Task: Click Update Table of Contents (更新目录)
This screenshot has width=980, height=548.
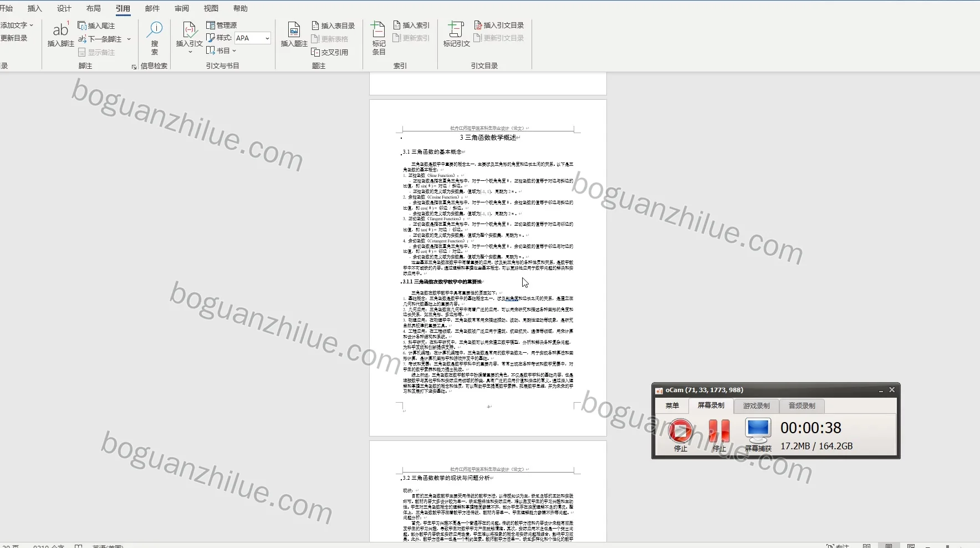Action: click(x=14, y=38)
